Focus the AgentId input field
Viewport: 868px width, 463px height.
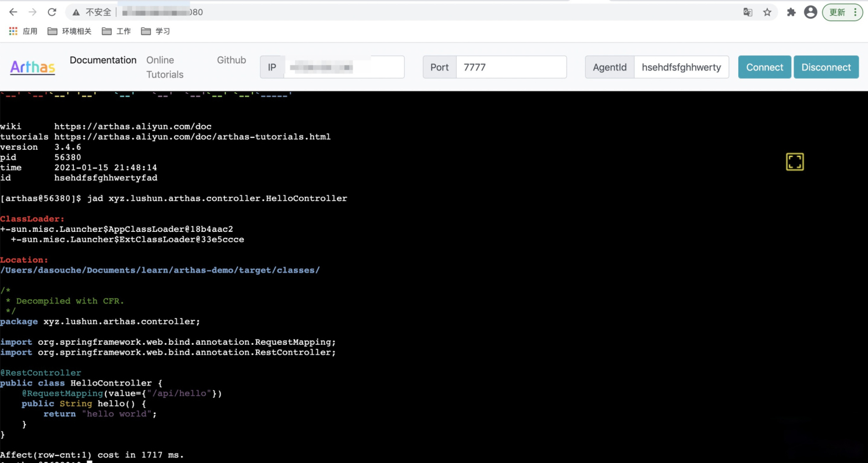pos(681,67)
